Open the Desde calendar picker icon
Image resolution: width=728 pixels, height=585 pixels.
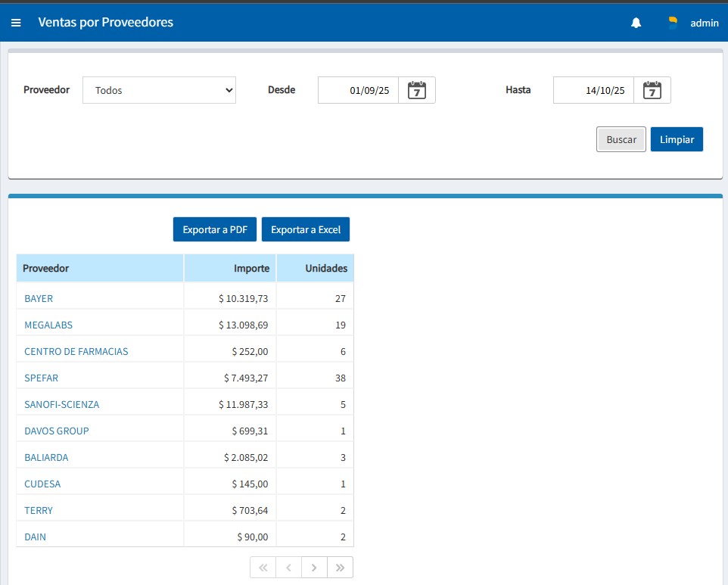pyautogui.click(x=417, y=90)
